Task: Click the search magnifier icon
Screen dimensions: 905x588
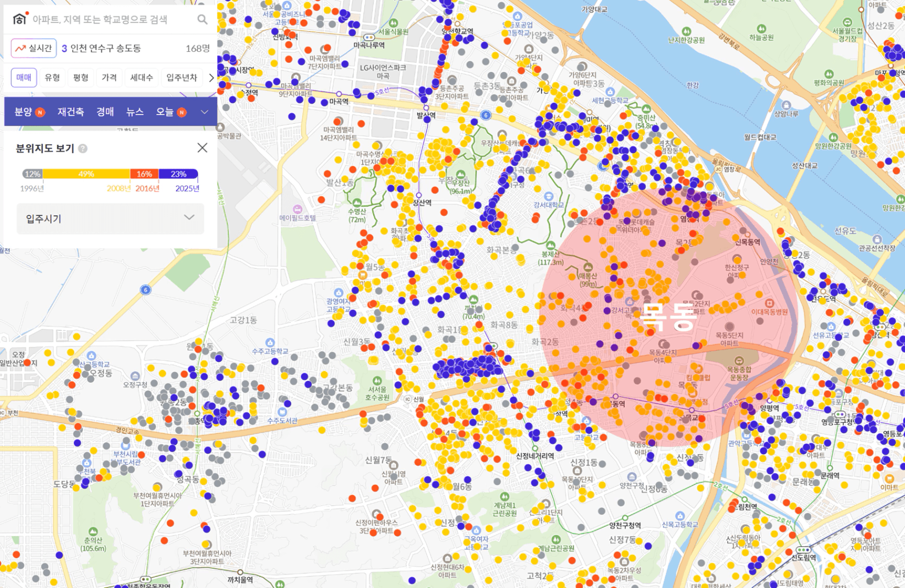Action: 203,19
